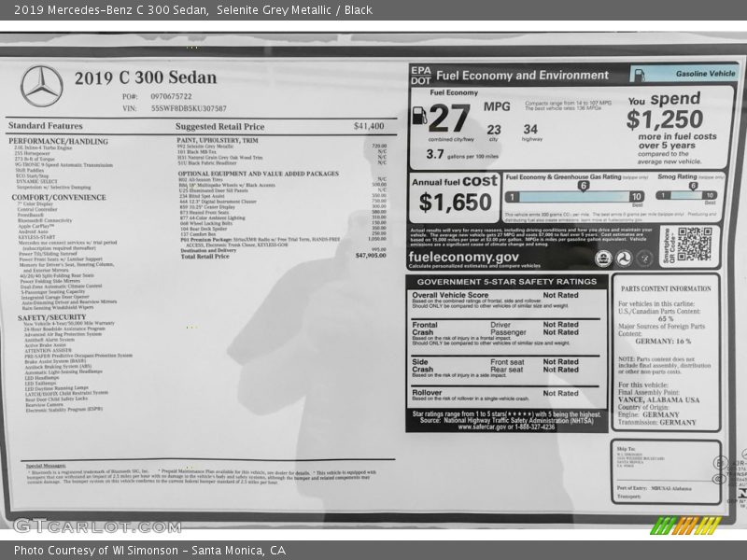Click the 'Destination and Delivery' line
Viewport: 747px width, 560px height.
pyautogui.click(x=208, y=250)
